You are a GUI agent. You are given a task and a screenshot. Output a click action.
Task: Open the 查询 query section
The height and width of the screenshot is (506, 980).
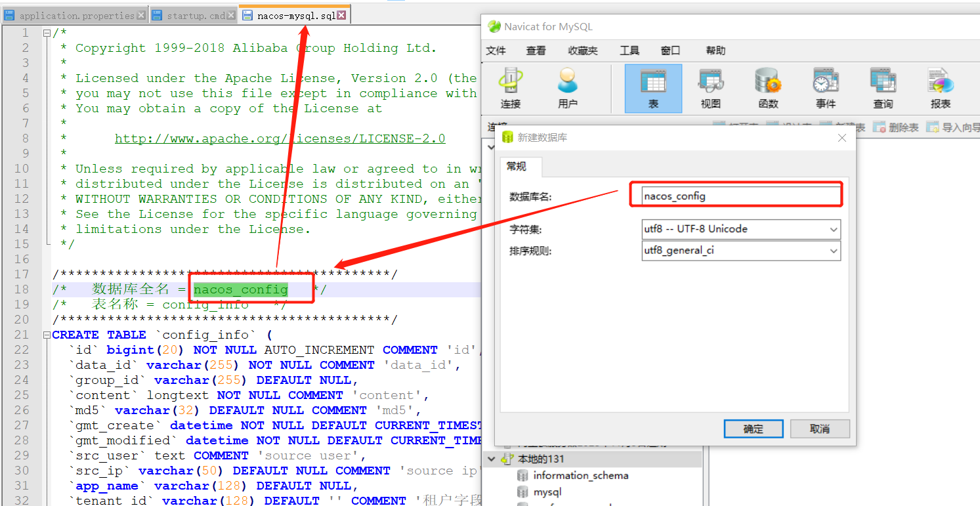[x=883, y=88]
